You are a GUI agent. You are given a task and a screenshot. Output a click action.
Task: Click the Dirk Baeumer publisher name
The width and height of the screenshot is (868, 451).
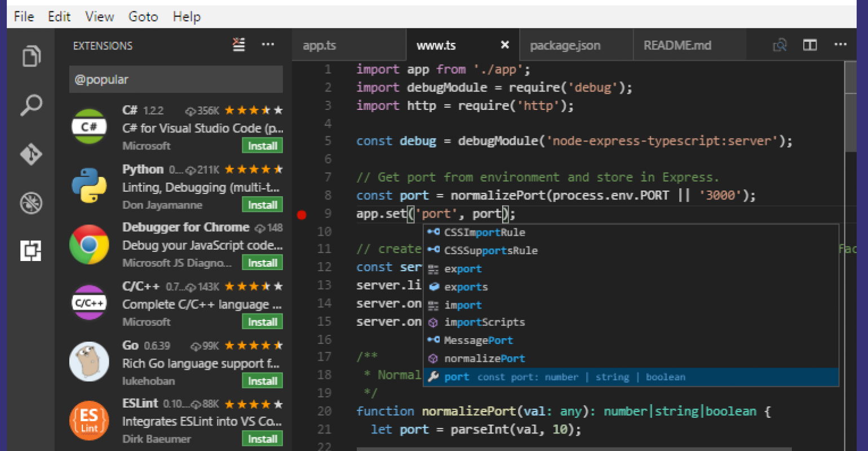pyautogui.click(x=157, y=439)
